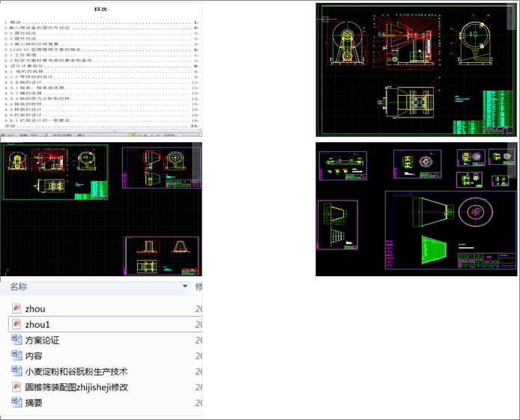Click the Word icon beside 摘要
Screen dimensions: 520x420
[16, 403]
